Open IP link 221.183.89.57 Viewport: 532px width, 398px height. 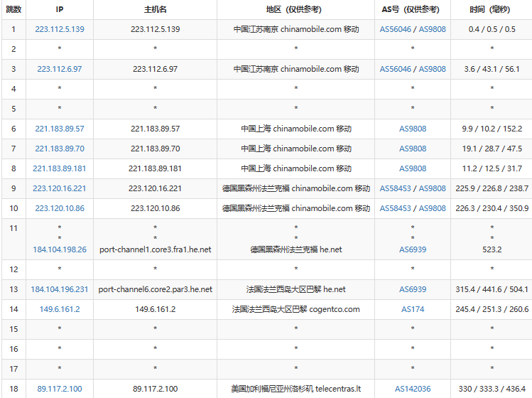point(60,129)
